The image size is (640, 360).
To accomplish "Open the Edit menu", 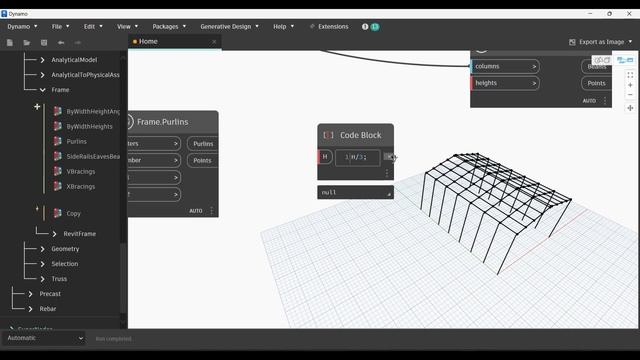I will click(93, 27).
